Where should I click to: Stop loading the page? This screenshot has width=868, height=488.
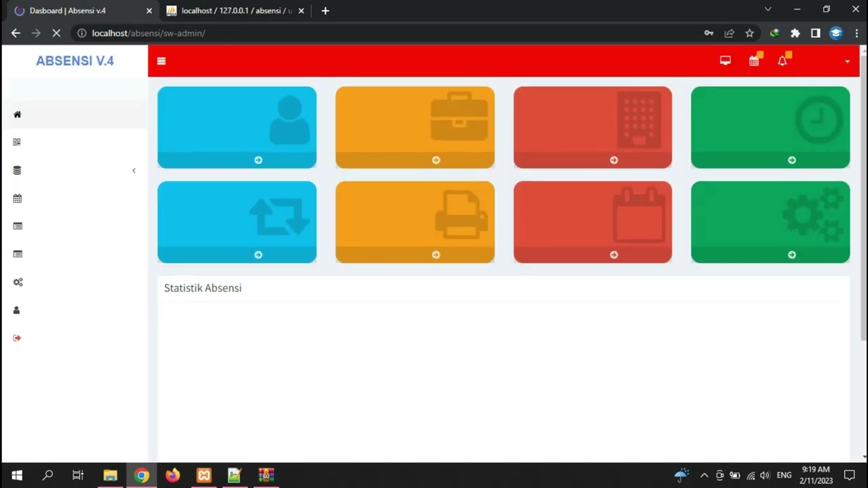coord(56,33)
